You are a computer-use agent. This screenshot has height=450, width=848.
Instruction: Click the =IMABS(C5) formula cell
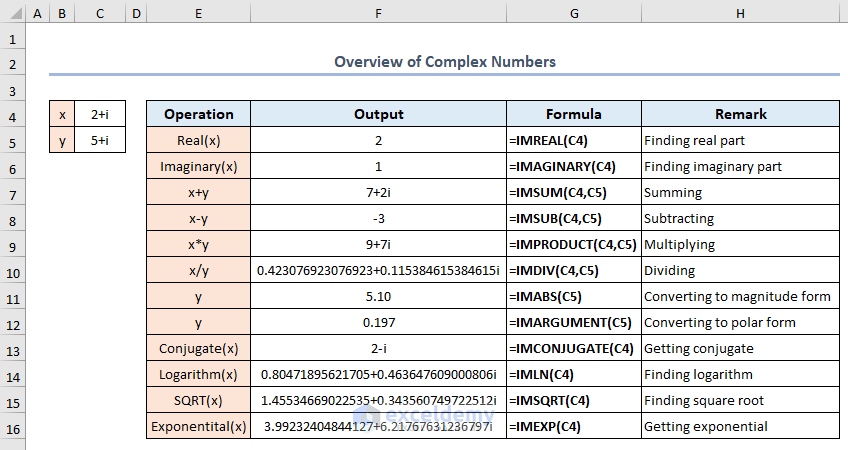pos(574,296)
